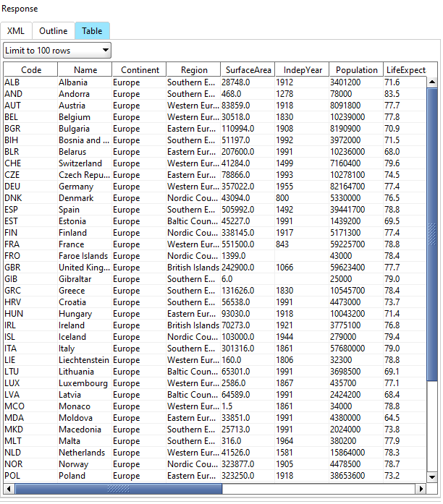Click the vertical scrollbar down arrow
443x504 pixels.
point(432,477)
